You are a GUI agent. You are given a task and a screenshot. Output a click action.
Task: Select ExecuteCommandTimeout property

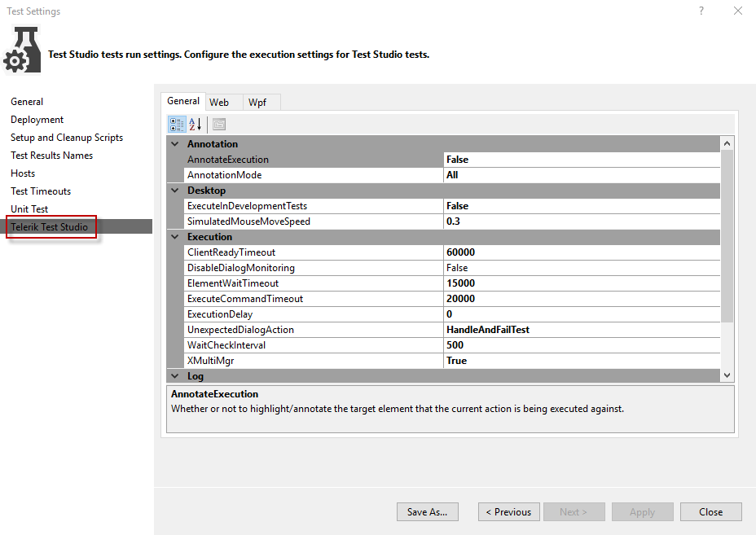pos(314,298)
